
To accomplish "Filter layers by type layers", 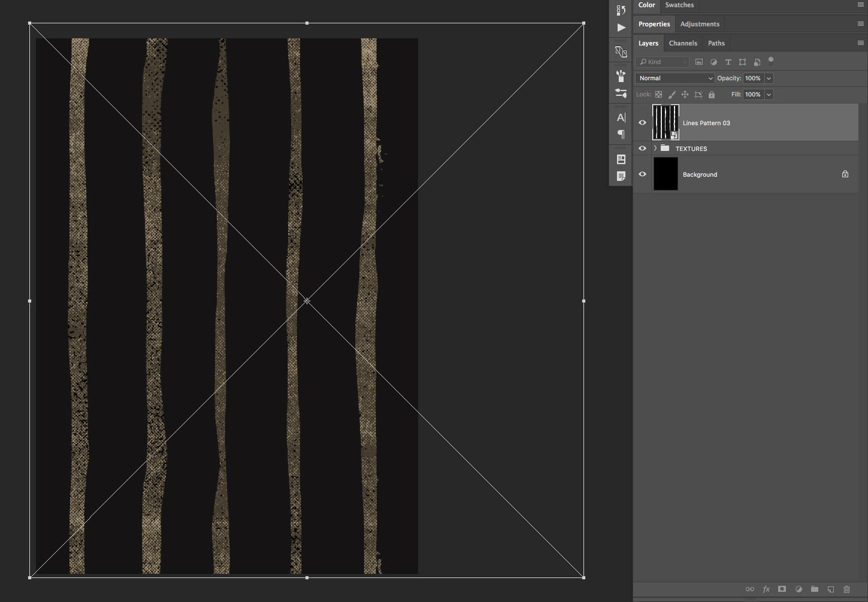I will (728, 62).
